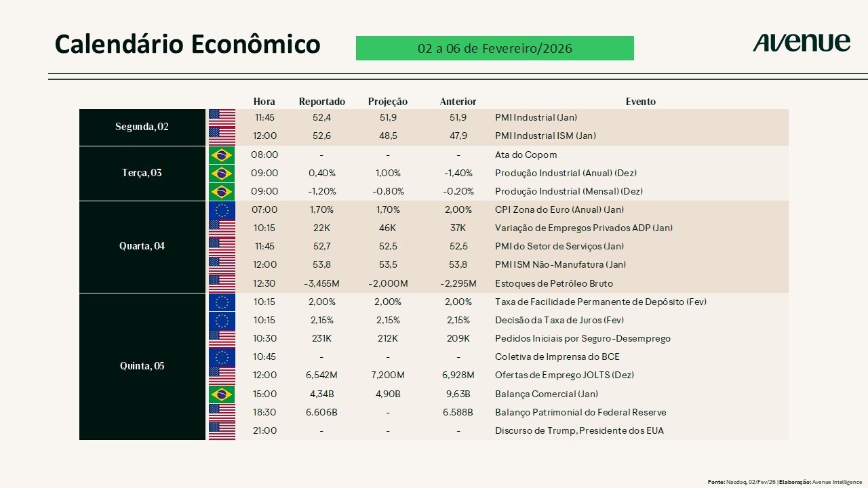
Task: Select the US flag beside Ofertas de Emprego JOLTS
Action: [222, 375]
